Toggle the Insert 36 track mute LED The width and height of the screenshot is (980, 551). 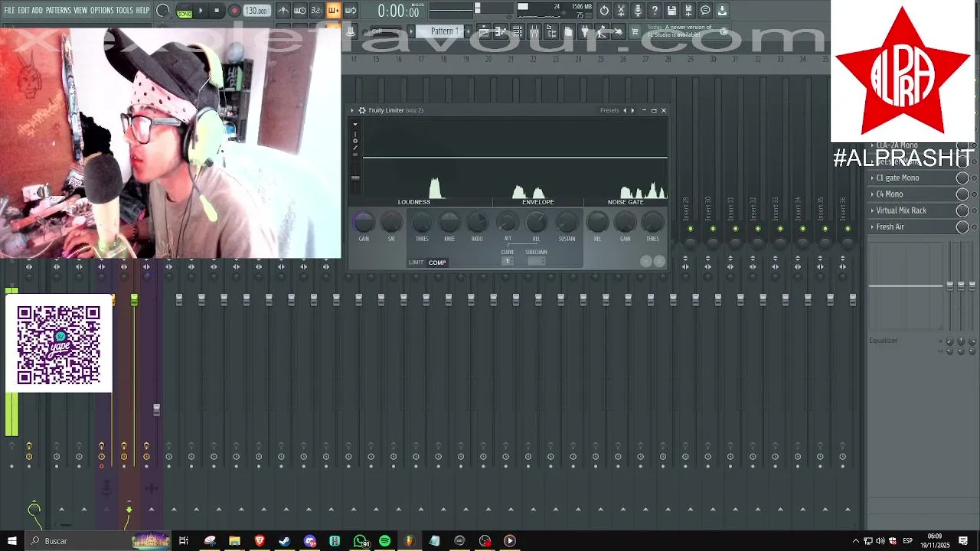(848, 229)
